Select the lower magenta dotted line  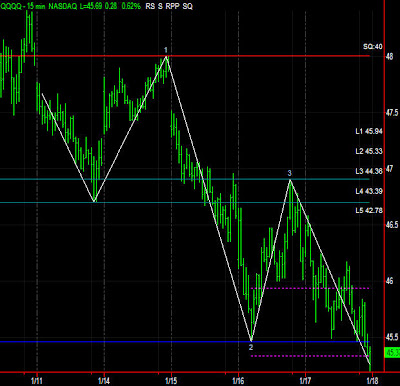(x=310, y=356)
